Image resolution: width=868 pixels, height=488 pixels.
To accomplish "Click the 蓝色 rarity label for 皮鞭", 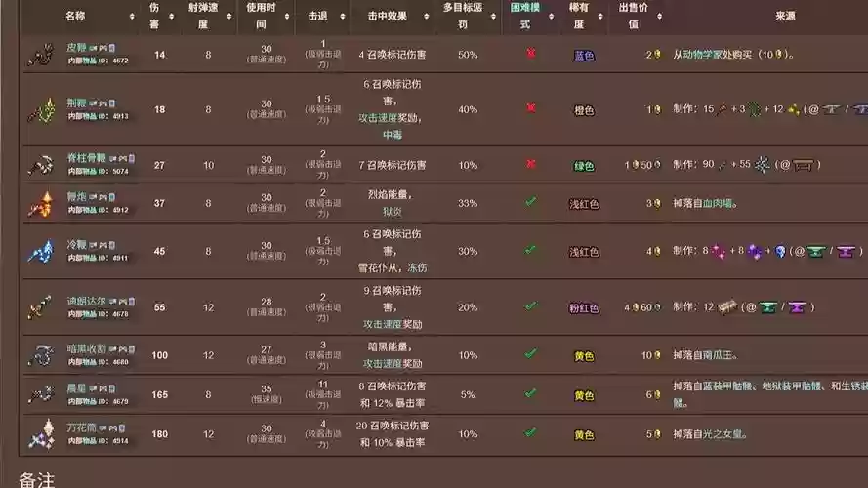I will point(584,56).
